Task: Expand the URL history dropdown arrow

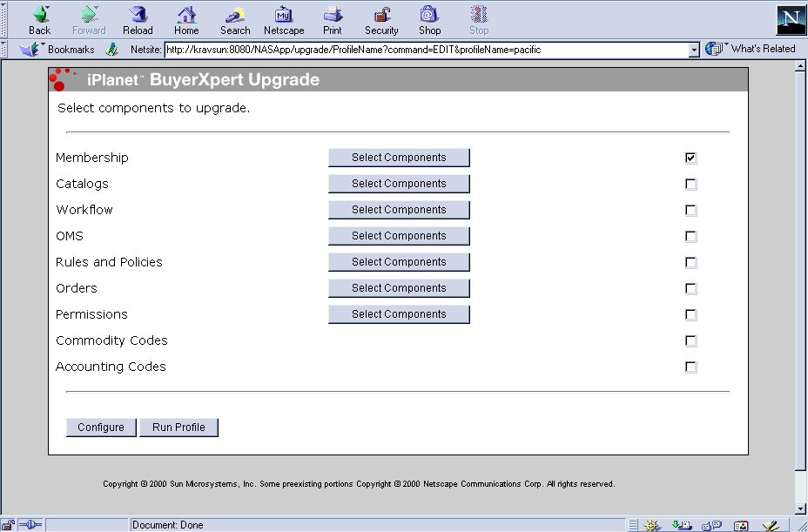Action: tap(694, 50)
